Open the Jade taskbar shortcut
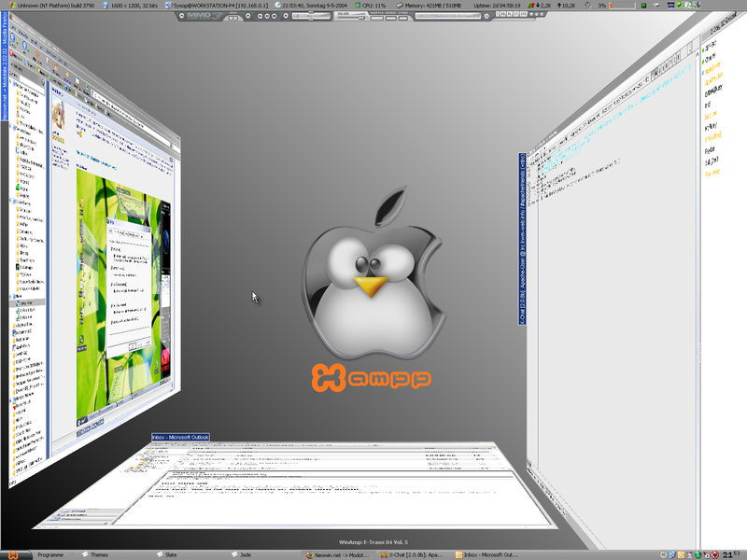Screen dimensions: 747x560 (x=245, y=554)
